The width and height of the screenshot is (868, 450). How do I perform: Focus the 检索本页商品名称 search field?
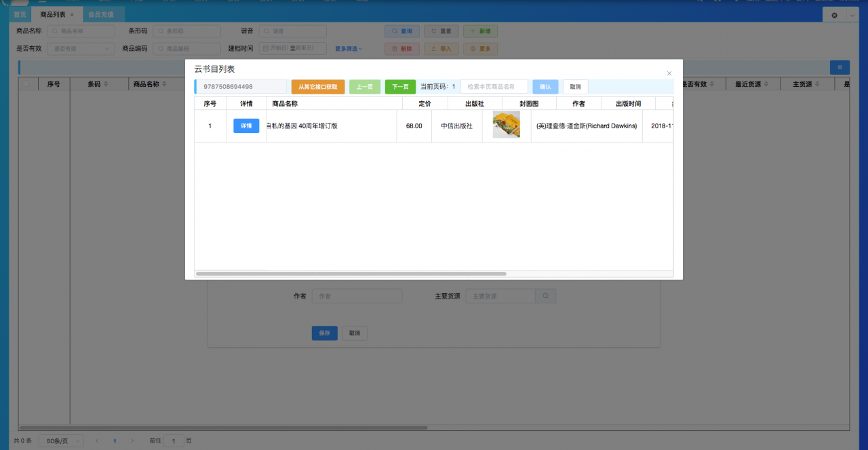tap(494, 87)
